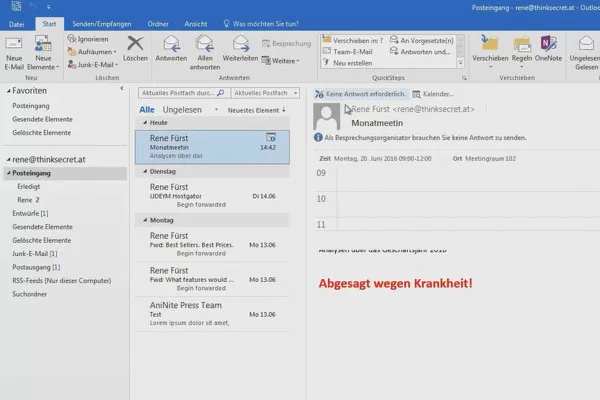Open the Weitere reply options dropdown
Image resolution: width=600 pixels, height=400 pixels.
click(x=280, y=61)
